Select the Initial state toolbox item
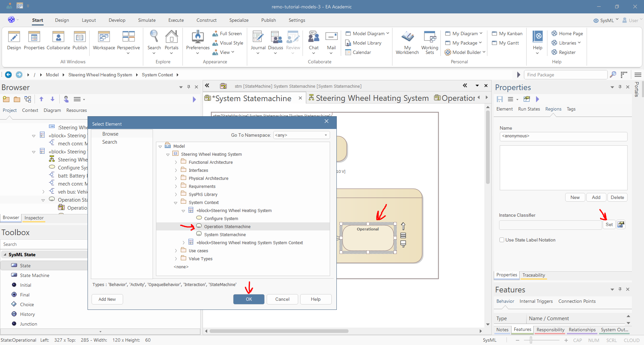The image size is (644, 345). point(25,285)
